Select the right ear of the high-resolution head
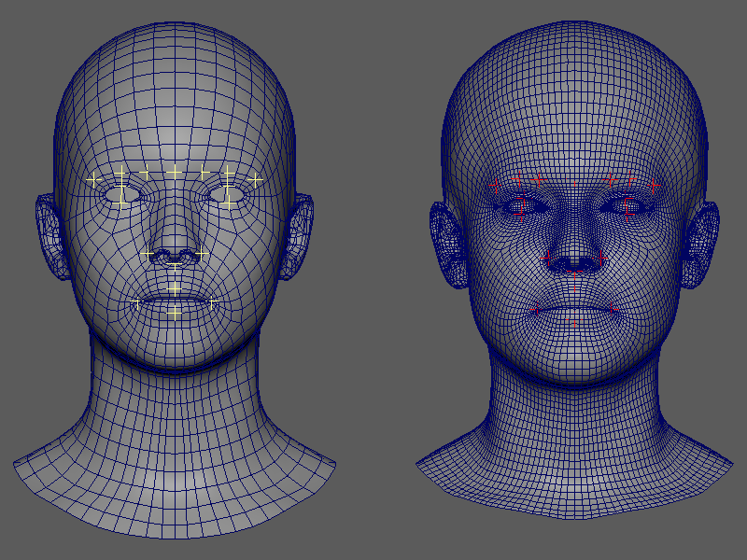Image resolution: width=747 pixels, height=560 pixels. [702, 243]
